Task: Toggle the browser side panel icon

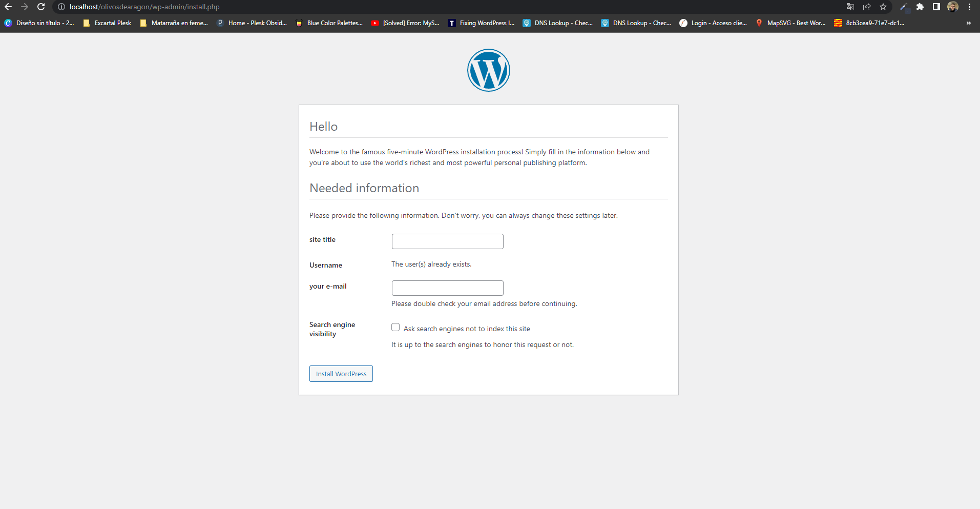Action: [x=936, y=7]
